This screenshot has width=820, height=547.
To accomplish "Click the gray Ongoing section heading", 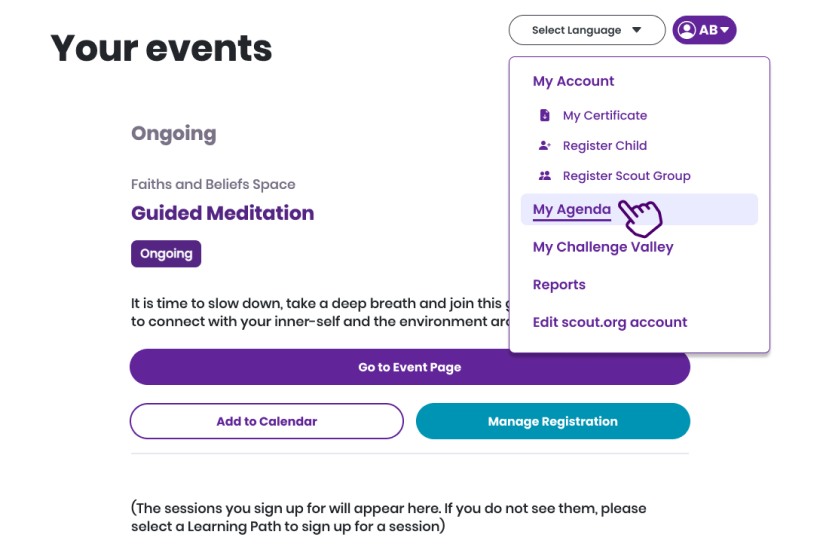I will tap(173, 134).
